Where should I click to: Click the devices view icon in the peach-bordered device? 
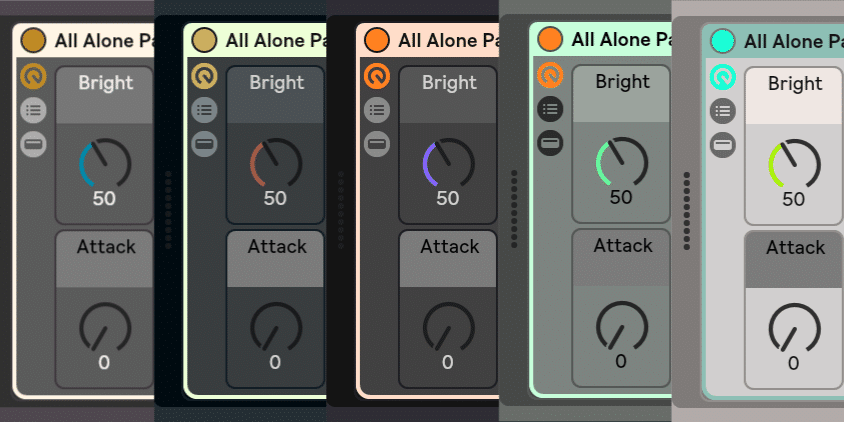tap(377, 144)
